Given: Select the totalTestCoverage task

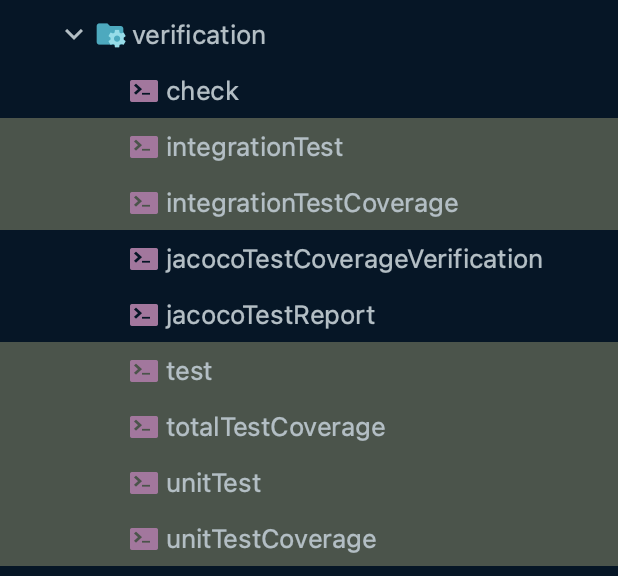Looking at the screenshot, I should pyautogui.click(x=275, y=427).
